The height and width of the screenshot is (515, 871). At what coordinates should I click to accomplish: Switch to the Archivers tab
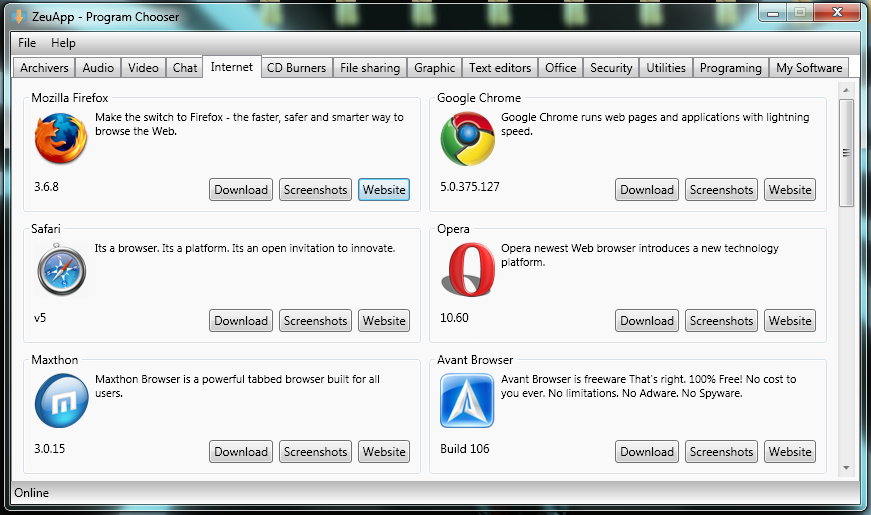(44, 68)
